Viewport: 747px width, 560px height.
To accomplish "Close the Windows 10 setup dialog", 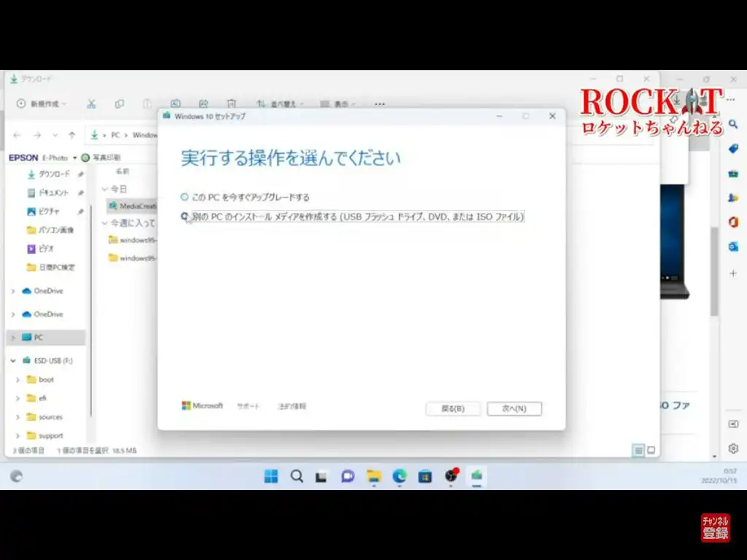I will point(552,116).
